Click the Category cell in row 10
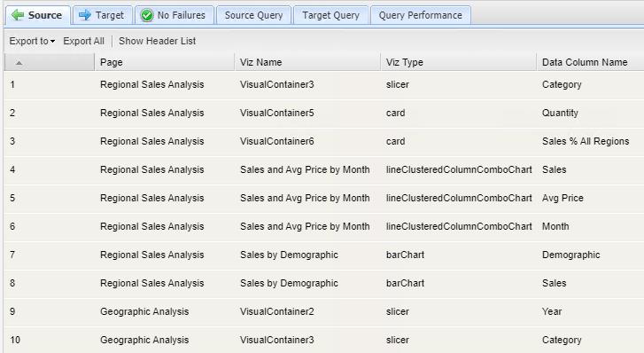Screen dimensions: 644x353 point(562,341)
